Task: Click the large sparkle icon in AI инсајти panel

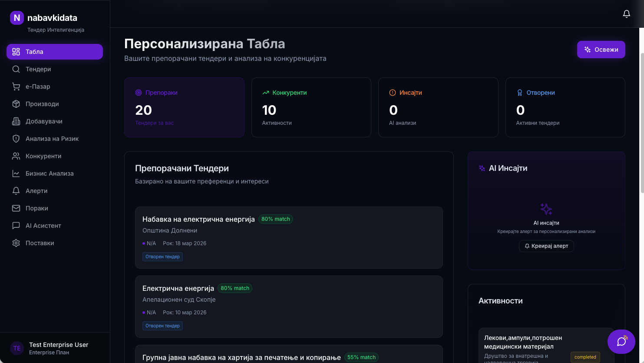Action: tap(546, 209)
